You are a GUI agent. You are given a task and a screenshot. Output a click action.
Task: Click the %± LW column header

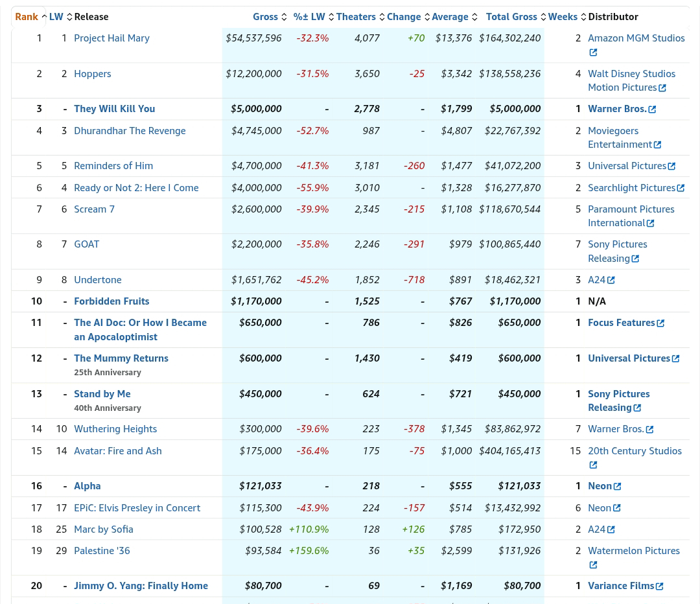pyautogui.click(x=309, y=17)
